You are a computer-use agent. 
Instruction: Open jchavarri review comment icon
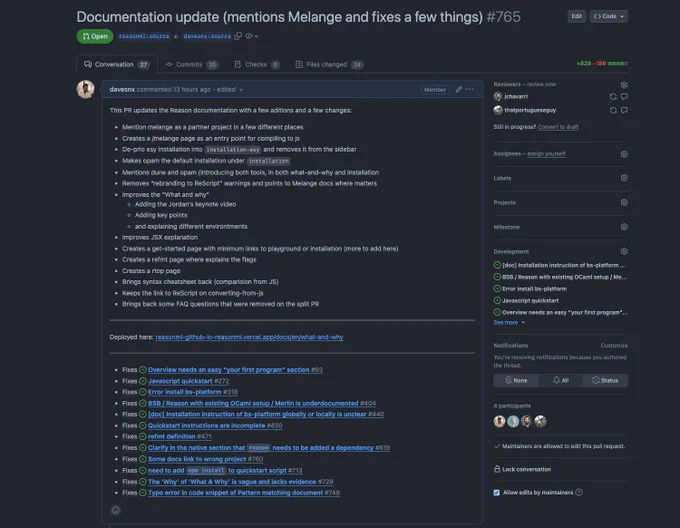tap(624, 97)
